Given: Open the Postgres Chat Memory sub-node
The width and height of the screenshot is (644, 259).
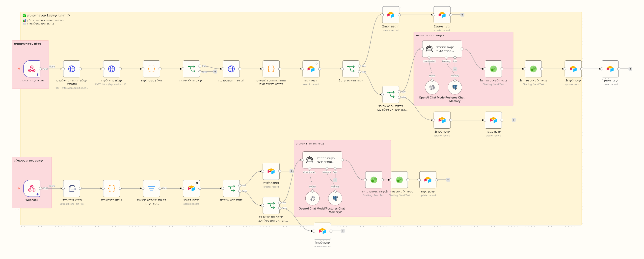Looking at the screenshot, I should [x=455, y=87].
